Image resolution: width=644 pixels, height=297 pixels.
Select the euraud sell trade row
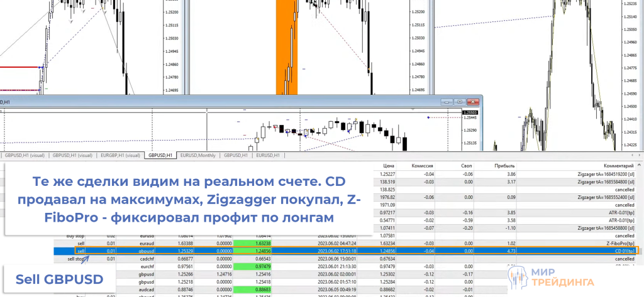coord(189,242)
